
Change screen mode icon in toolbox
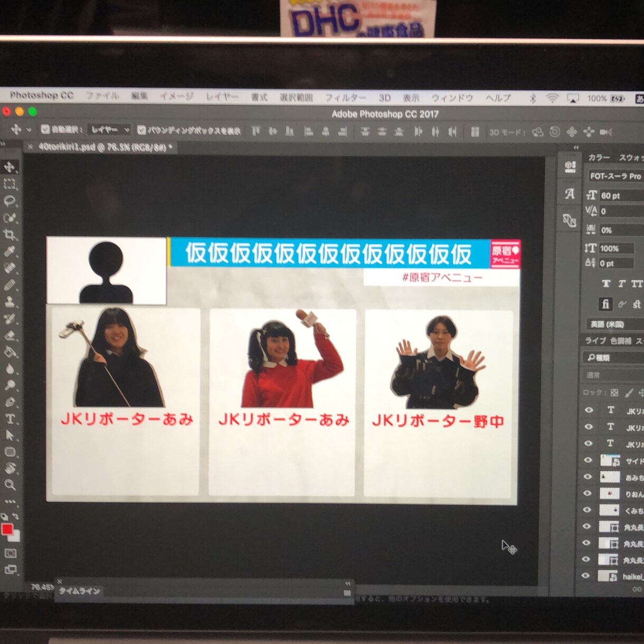pos(10,570)
